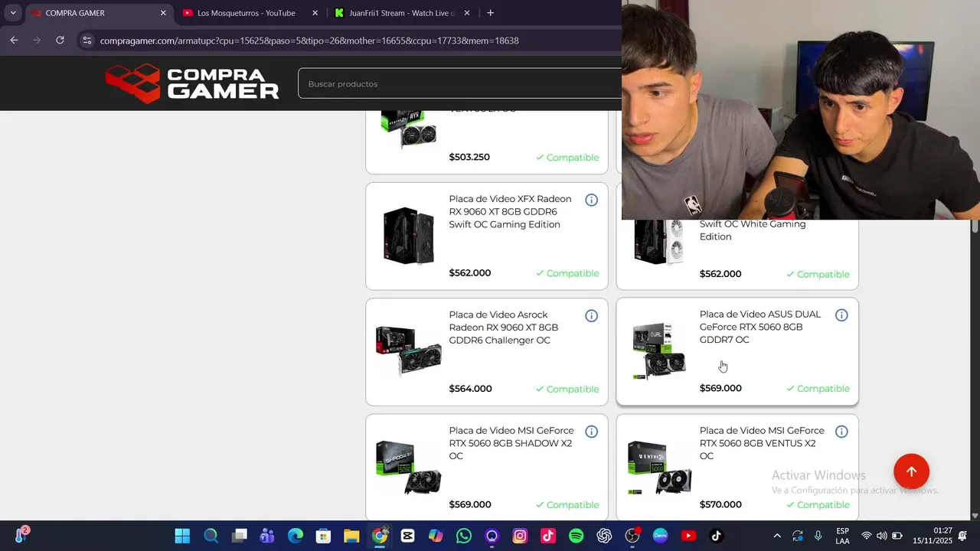Close the COMPRA GAMER tab
The image size is (980, 551).
click(163, 13)
